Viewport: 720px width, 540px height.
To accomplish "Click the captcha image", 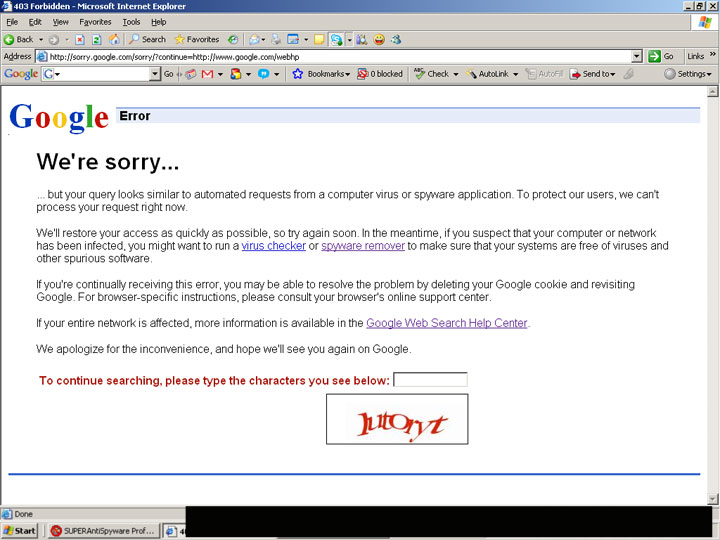I will (397, 419).
